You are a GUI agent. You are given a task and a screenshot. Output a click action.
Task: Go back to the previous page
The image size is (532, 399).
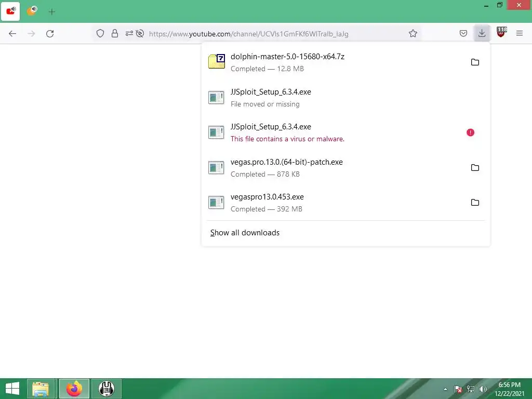coord(12,34)
